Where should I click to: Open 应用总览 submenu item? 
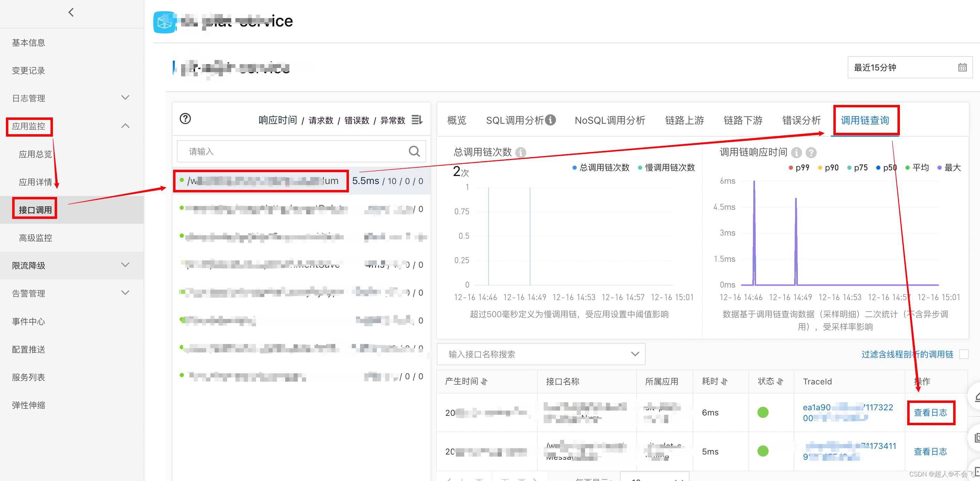(36, 154)
